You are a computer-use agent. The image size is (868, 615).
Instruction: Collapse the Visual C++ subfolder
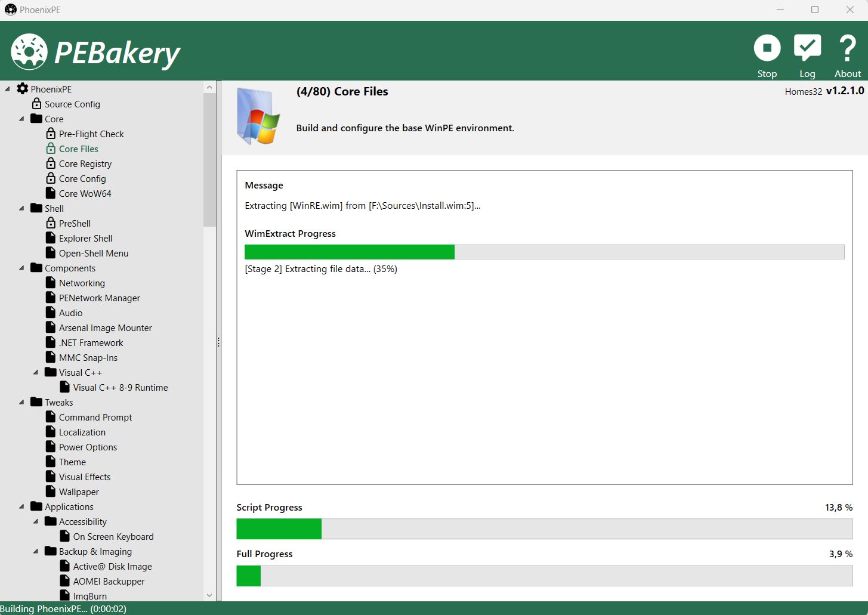pyautogui.click(x=36, y=372)
